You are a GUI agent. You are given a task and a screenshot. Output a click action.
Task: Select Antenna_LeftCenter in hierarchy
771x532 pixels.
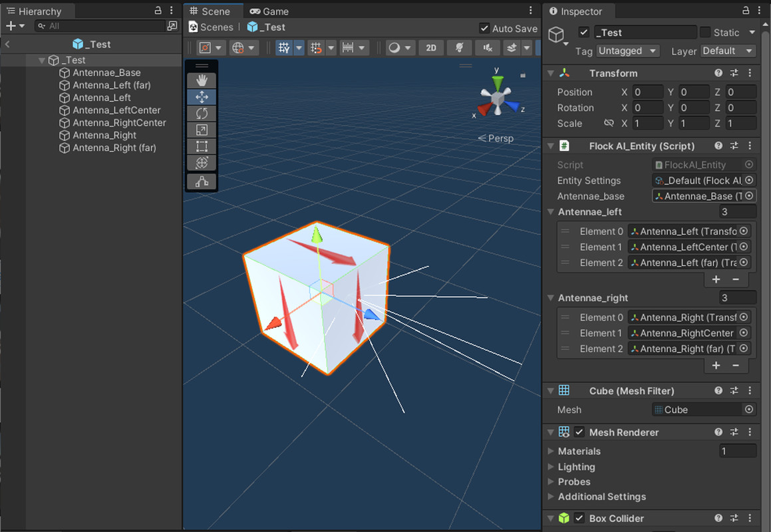pos(116,110)
